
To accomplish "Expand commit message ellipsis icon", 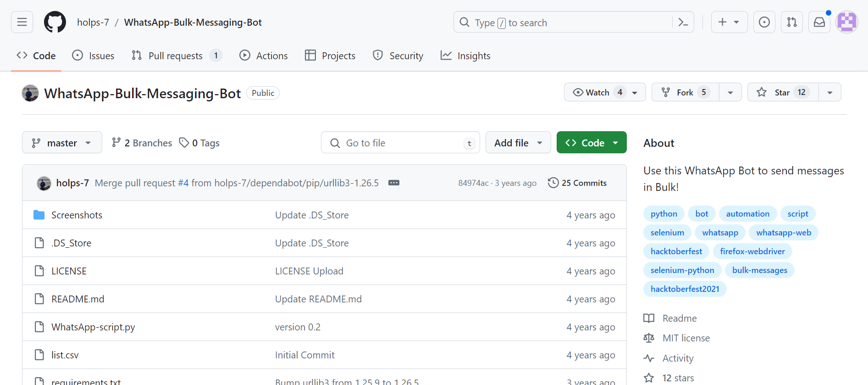I will tap(394, 183).
